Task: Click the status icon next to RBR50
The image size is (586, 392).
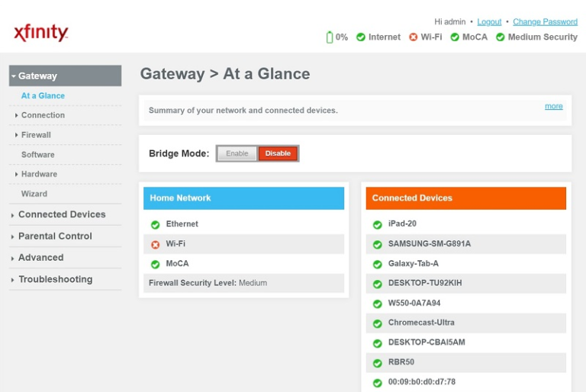Action: pyautogui.click(x=378, y=363)
